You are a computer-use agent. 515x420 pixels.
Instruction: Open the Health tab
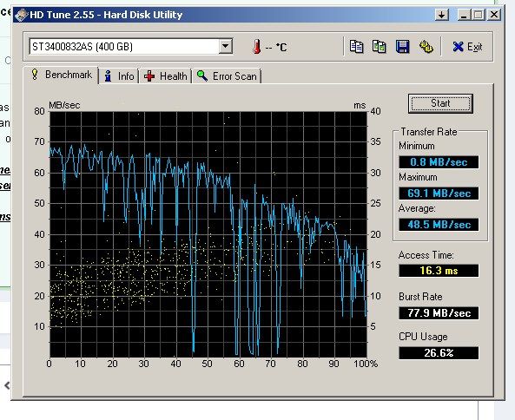click(166, 76)
